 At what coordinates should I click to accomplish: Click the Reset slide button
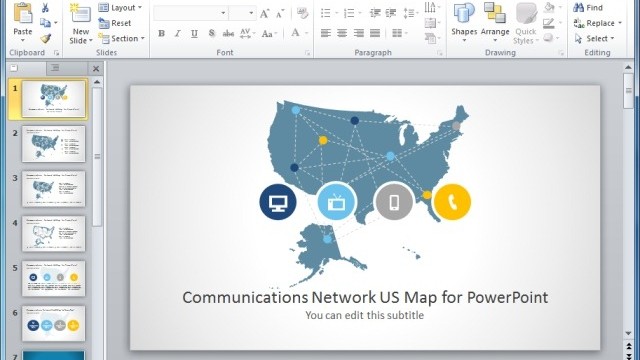click(x=115, y=23)
